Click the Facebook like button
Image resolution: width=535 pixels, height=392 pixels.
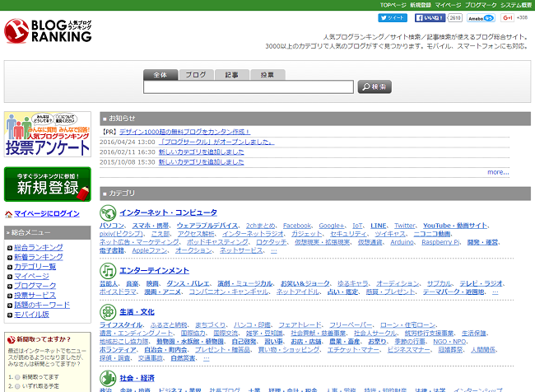tap(429, 17)
